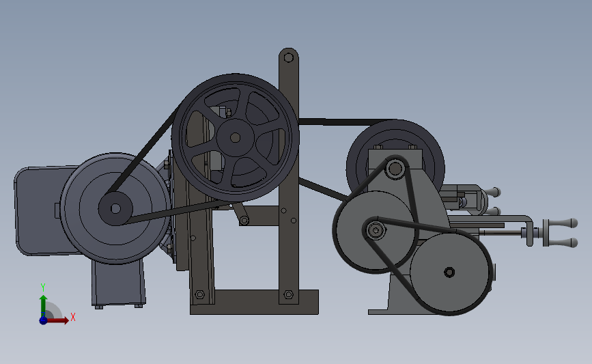
Task: Click the center hole of the lower-right pulley disc
Action: pyautogui.click(x=449, y=272)
